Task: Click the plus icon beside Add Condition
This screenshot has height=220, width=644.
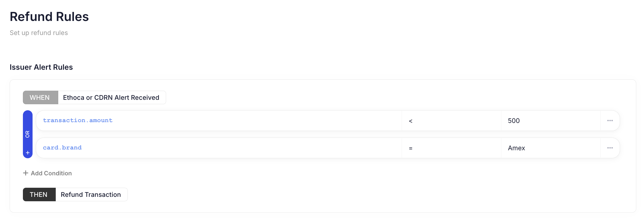Action: (26, 173)
